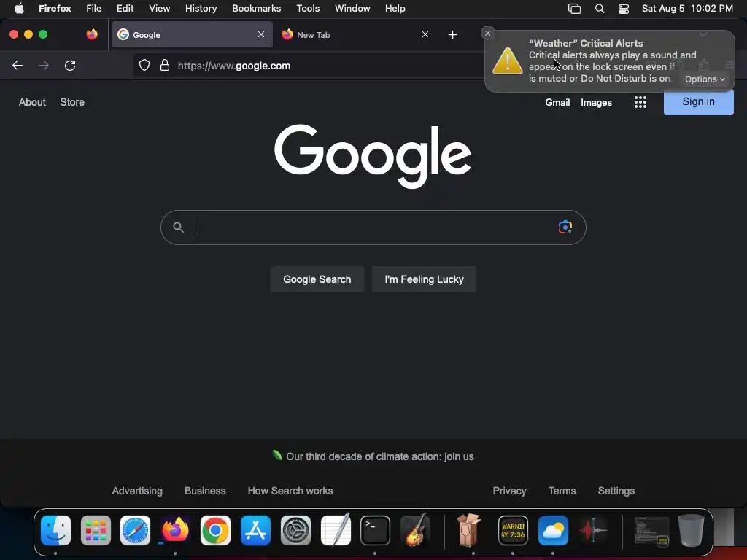
Task: Open Images link
Action: [596, 102]
